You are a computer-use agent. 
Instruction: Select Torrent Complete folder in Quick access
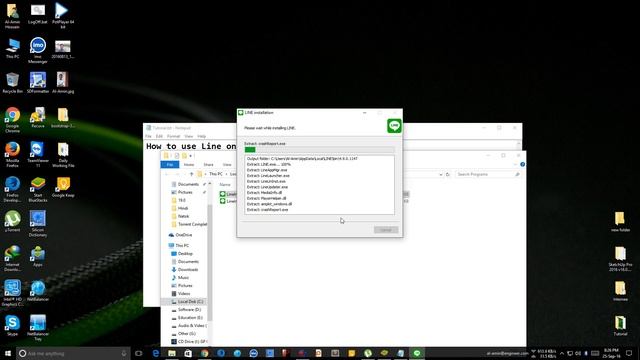[189, 224]
